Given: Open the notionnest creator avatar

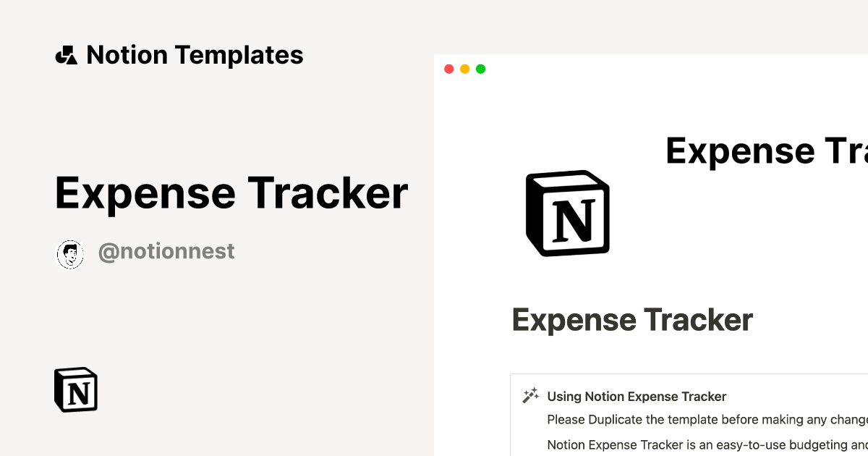Looking at the screenshot, I should (70, 254).
